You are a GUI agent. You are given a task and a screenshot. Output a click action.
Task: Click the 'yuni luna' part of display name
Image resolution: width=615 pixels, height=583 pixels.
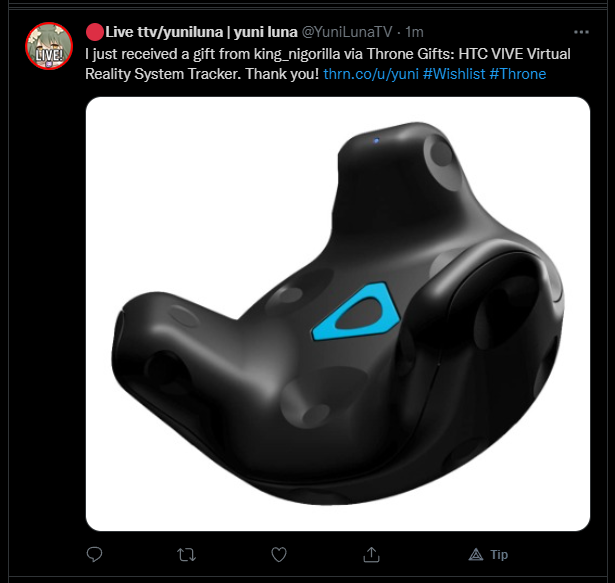[266, 32]
